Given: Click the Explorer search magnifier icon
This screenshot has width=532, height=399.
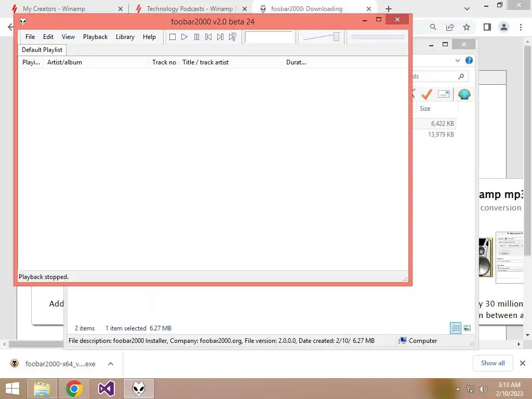Looking at the screenshot, I should point(461,76).
